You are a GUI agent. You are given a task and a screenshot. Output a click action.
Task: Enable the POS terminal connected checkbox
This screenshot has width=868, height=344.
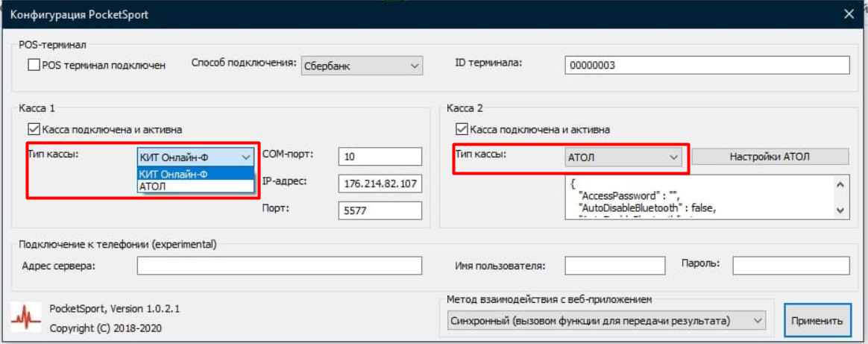34,66
